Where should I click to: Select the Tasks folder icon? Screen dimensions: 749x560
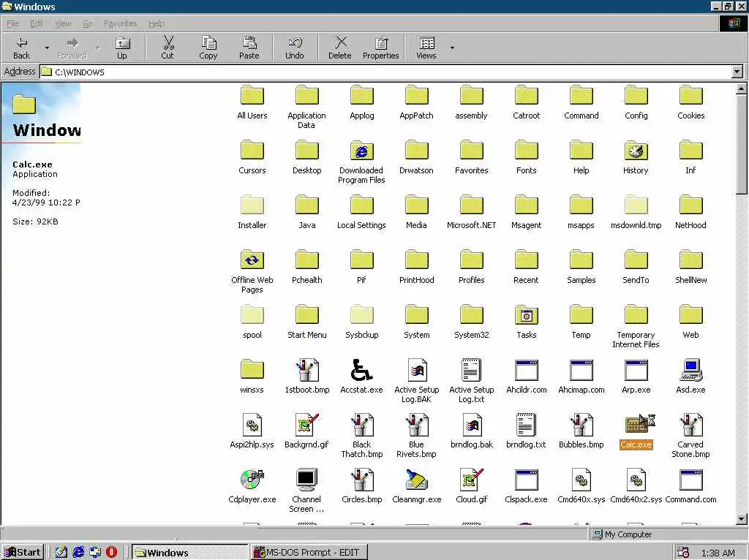(x=527, y=315)
